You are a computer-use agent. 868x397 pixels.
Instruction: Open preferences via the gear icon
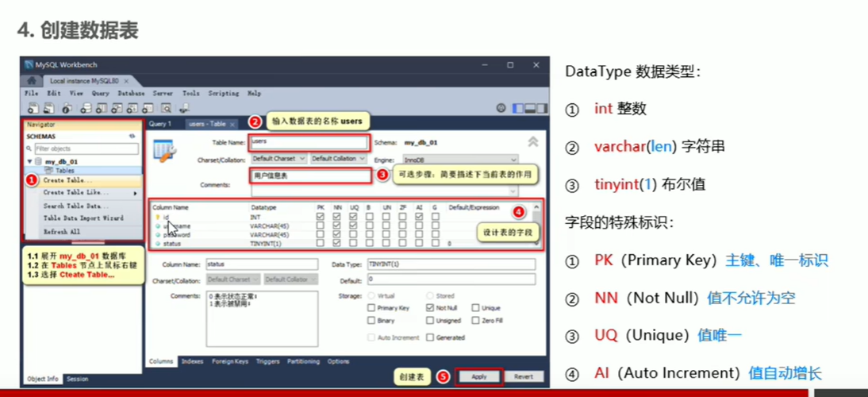point(501,109)
